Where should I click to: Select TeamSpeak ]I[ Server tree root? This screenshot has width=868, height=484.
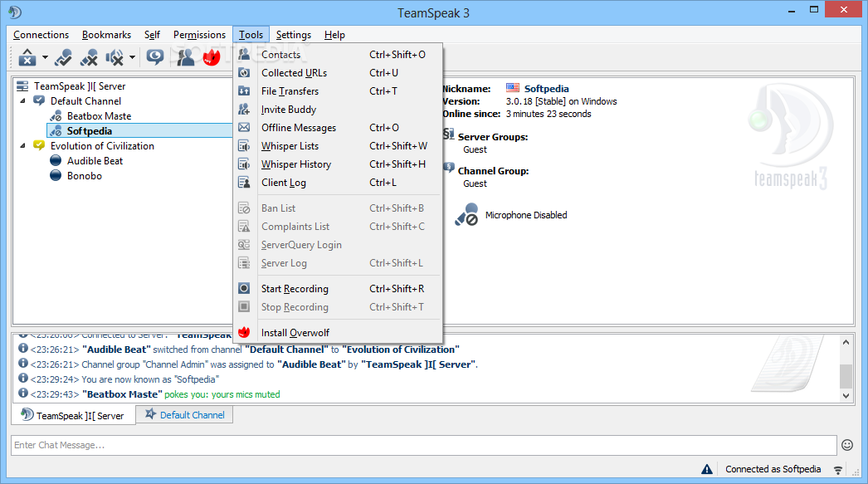coord(79,86)
